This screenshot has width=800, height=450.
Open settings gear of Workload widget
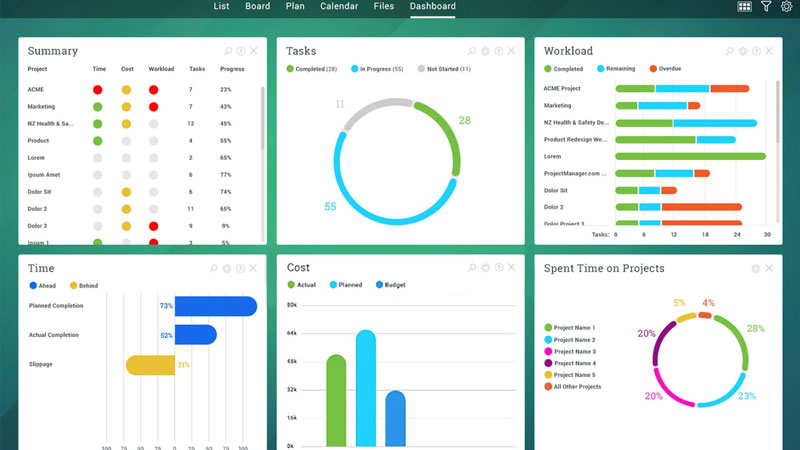point(741,51)
